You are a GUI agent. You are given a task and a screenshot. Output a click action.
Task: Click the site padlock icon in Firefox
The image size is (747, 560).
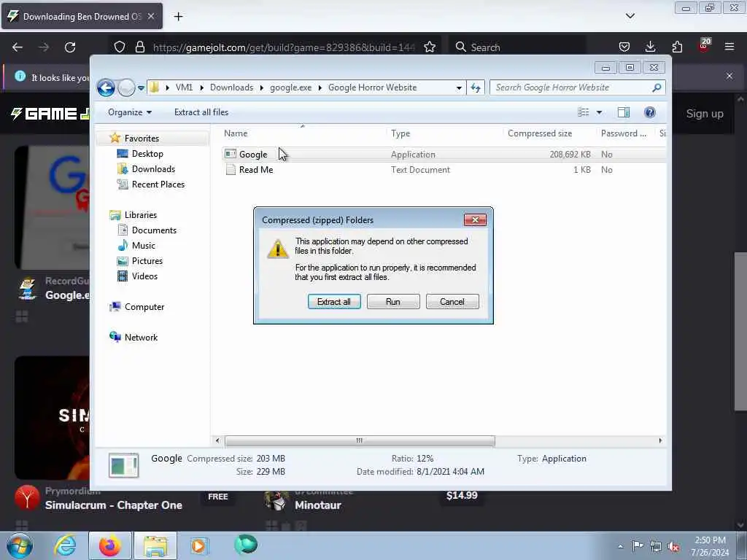tap(140, 47)
